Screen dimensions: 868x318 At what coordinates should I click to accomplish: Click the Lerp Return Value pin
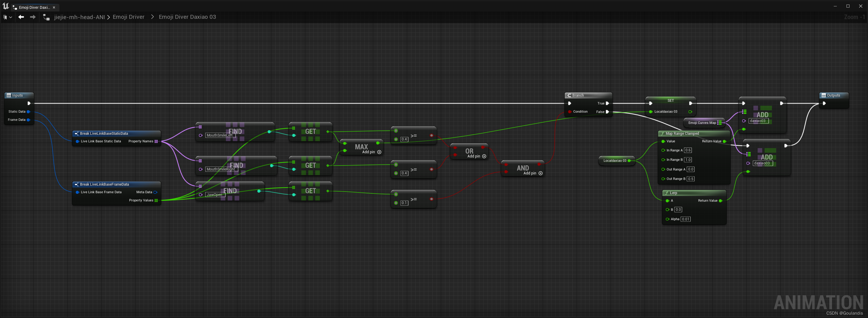point(720,201)
